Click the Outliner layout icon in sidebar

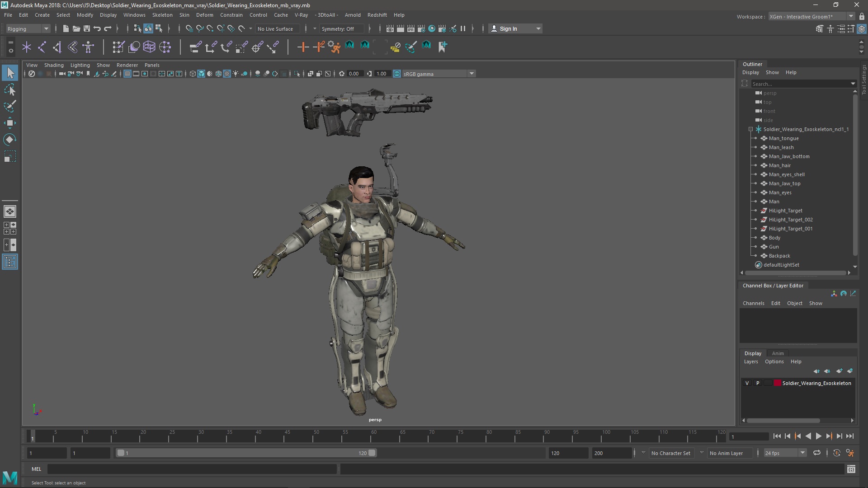coord(10,262)
